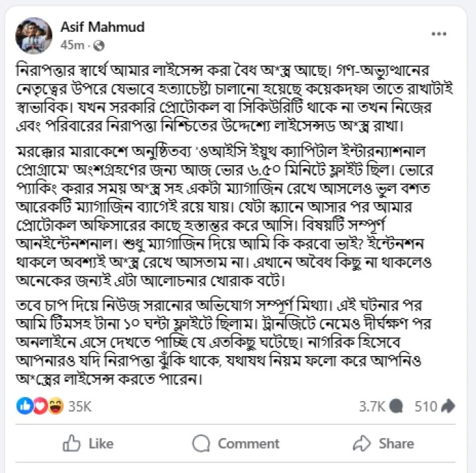
Task: Click the first paragraph of the post text
Action: pos(234,98)
